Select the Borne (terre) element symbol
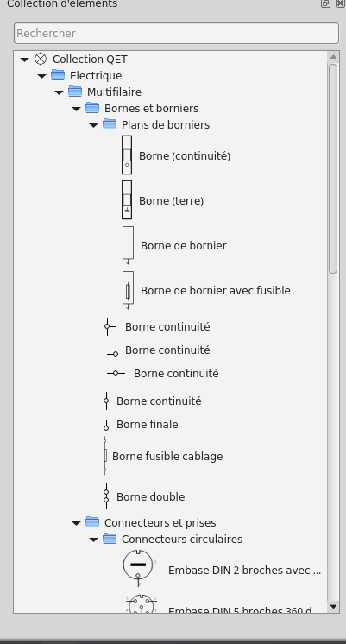The height and width of the screenshot is (644, 346). point(127,199)
